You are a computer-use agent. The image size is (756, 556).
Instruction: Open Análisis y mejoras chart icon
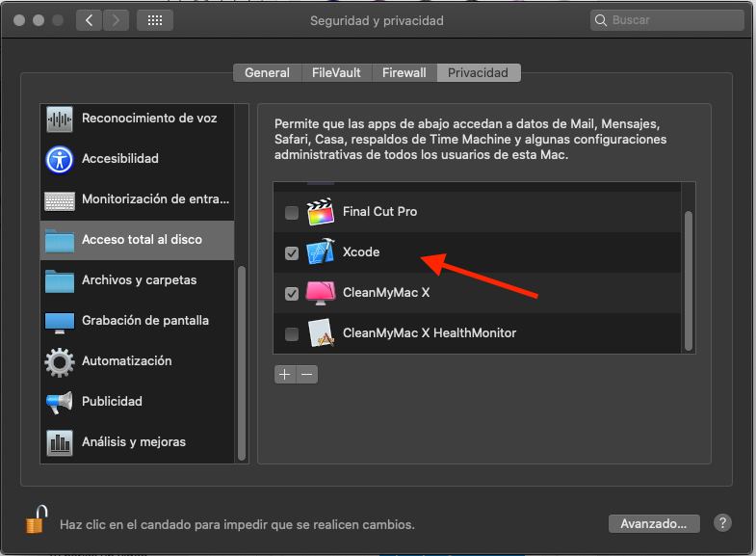point(60,442)
